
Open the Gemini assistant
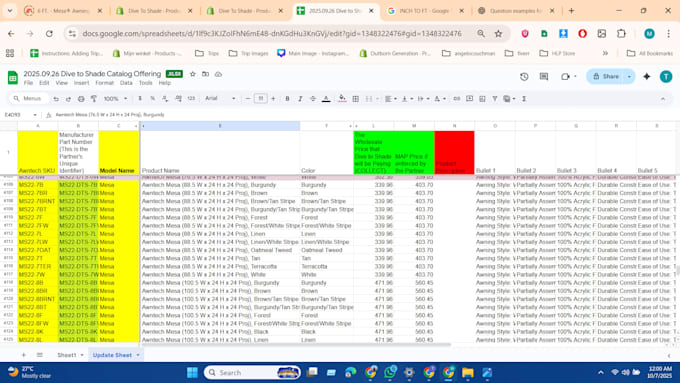647,77
